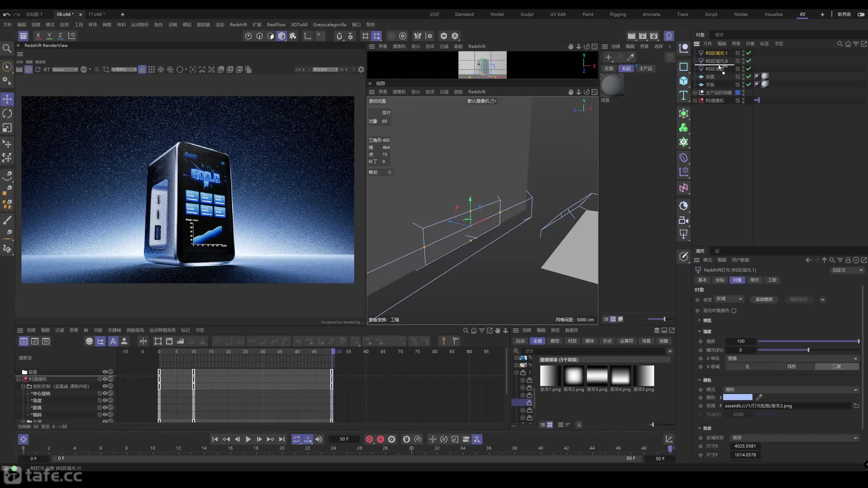Add a Light object from the palette

pyautogui.click(x=683, y=234)
